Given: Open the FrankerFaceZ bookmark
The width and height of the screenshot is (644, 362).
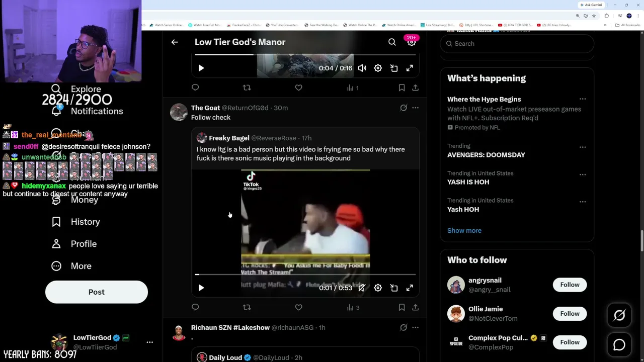Looking at the screenshot, I should point(244,25).
